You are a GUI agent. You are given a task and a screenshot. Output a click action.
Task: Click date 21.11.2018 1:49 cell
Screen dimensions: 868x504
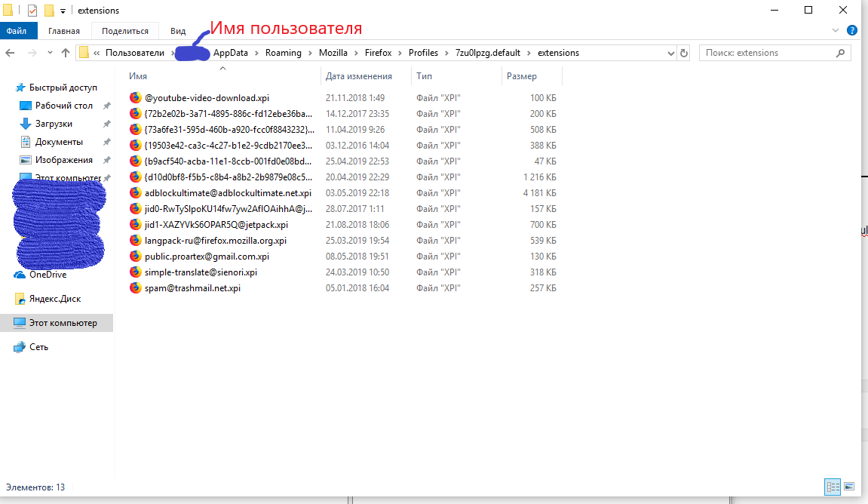coord(355,97)
